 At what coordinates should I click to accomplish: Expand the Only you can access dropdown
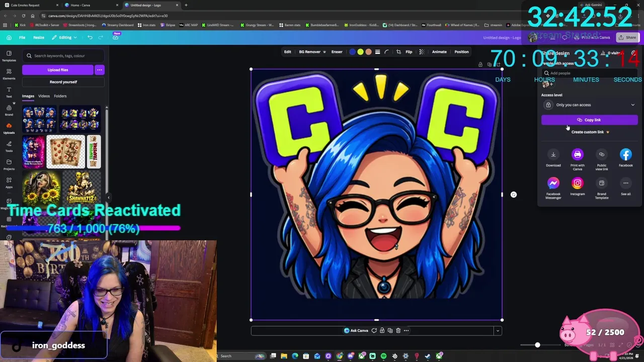pyautogui.click(x=589, y=105)
